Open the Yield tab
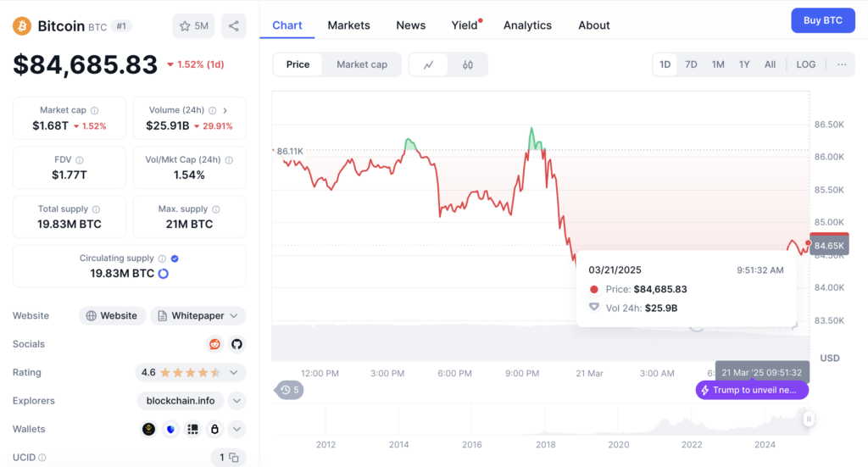 465,25
